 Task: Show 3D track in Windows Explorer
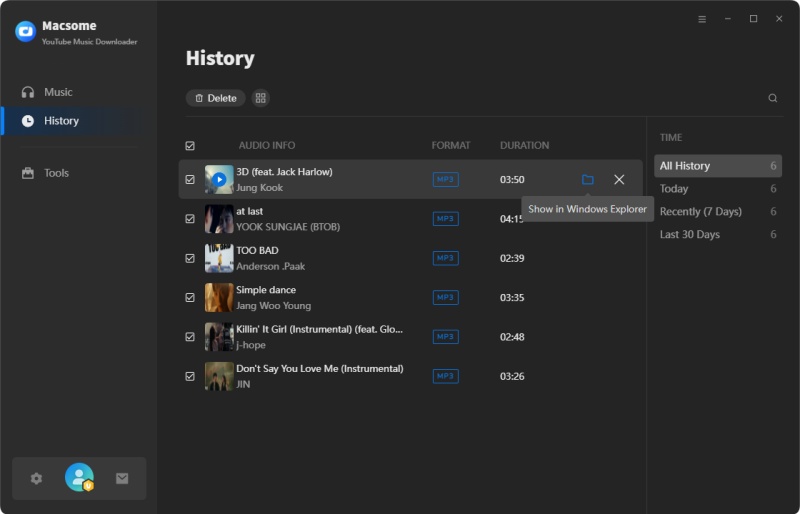click(x=588, y=180)
